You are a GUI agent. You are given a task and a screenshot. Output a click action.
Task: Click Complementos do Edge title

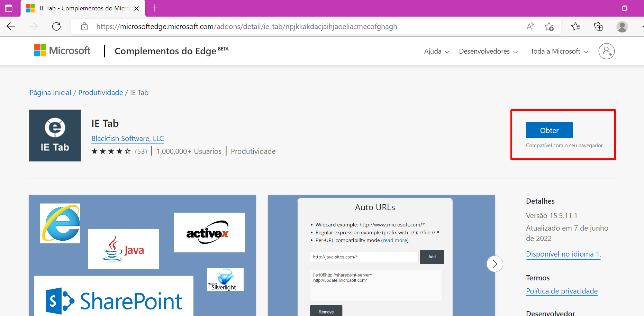(165, 51)
